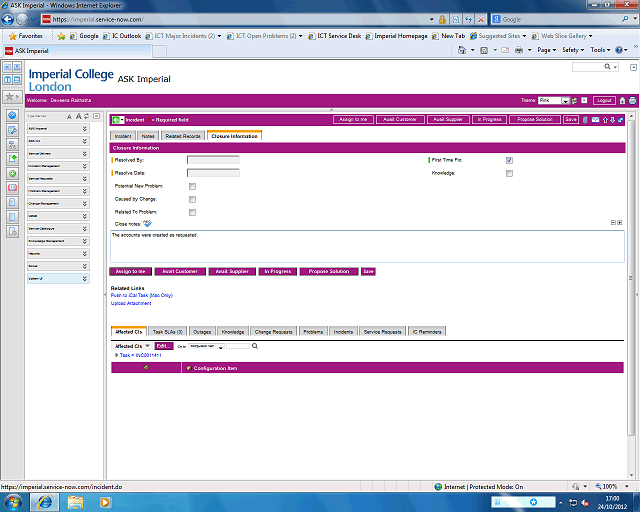640x512 pixels.
Task: Open the Task SLAs (3) tab
Action: pos(167,331)
